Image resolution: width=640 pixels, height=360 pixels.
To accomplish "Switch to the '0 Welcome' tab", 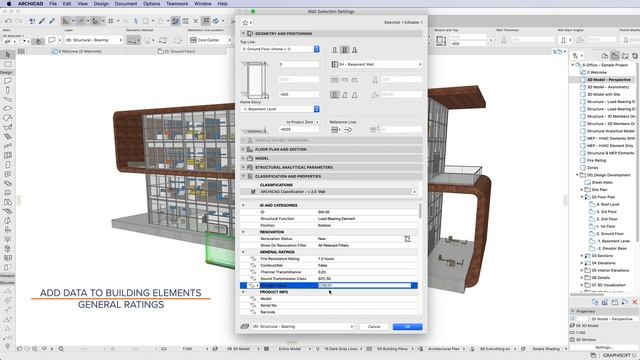I will [x=77, y=51].
